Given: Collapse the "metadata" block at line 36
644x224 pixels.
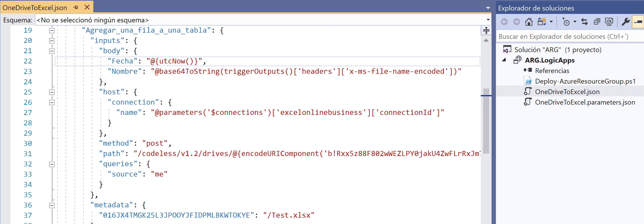Looking at the screenshot, I should pos(52,206).
